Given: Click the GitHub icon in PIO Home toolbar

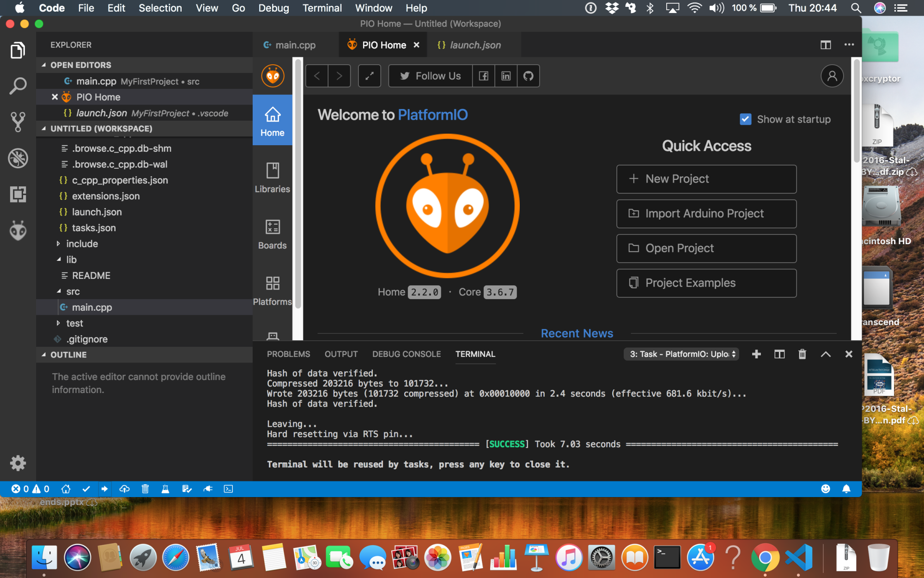Looking at the screenshot, I should tap(528, 76).
